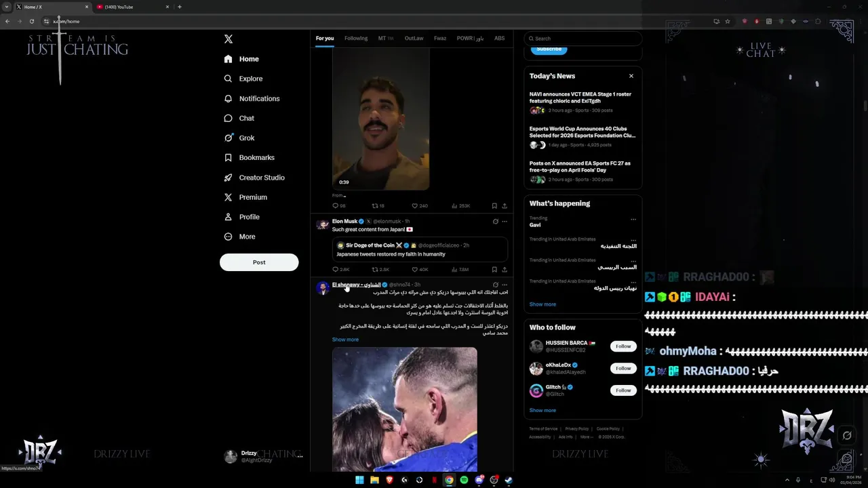Switch to the Following tab
This screenshot has width=868, height=488.
click(x=356, y=39)
